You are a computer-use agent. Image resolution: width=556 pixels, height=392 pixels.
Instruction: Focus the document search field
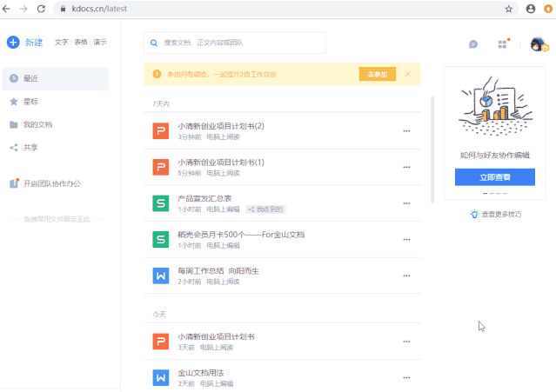[235, 43]
